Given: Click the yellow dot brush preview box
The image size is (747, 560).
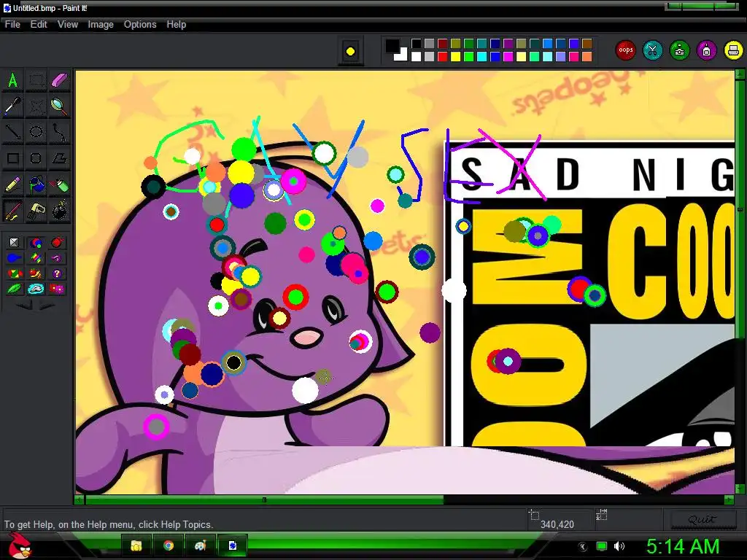Looking at the screenshot, I should [351, 51].
